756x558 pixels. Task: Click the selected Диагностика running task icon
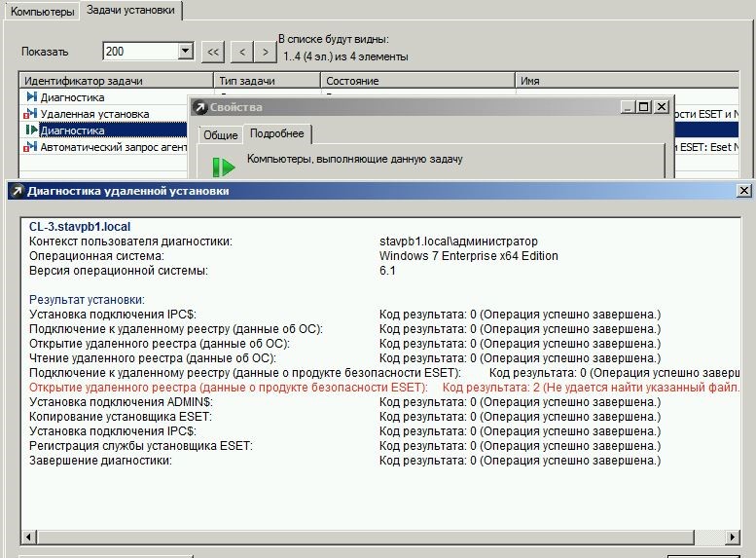pyautogui.click(x=31, y=130)
